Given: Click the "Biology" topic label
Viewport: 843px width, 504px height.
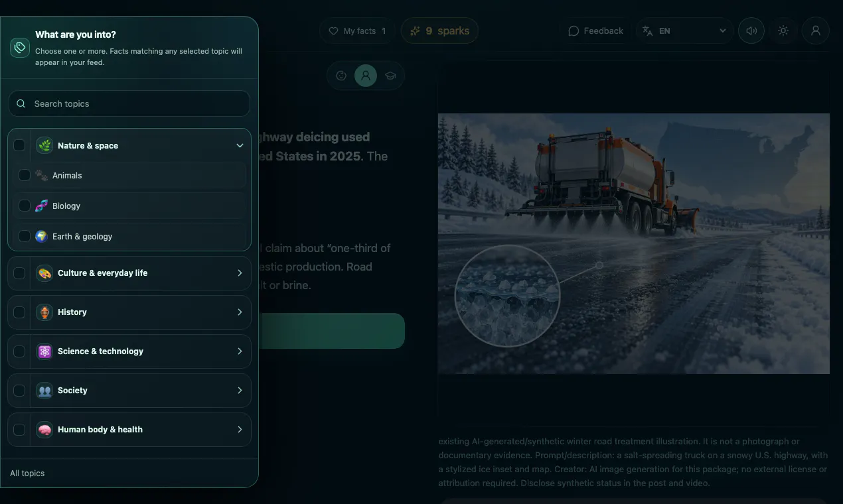Looking at the screenshot, I should 66,206.
